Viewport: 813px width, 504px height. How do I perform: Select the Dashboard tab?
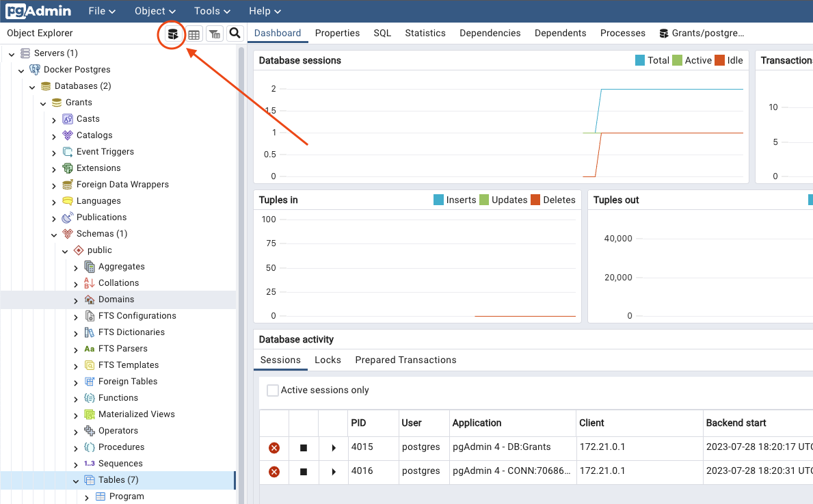(278, 34)
